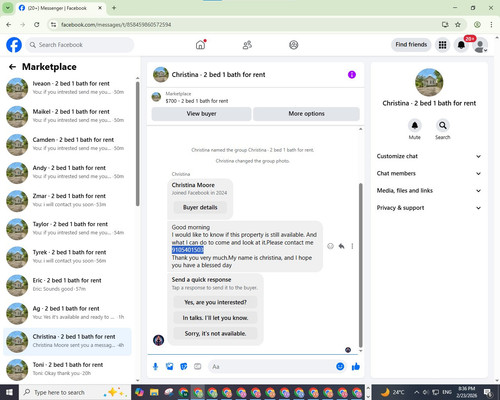Mute the Christina conversation
Viewport: 500px width, 400px height.
[x=415, y=126]
